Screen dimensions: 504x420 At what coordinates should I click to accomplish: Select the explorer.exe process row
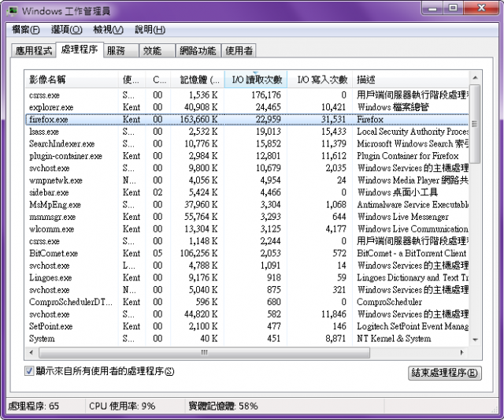246,107
